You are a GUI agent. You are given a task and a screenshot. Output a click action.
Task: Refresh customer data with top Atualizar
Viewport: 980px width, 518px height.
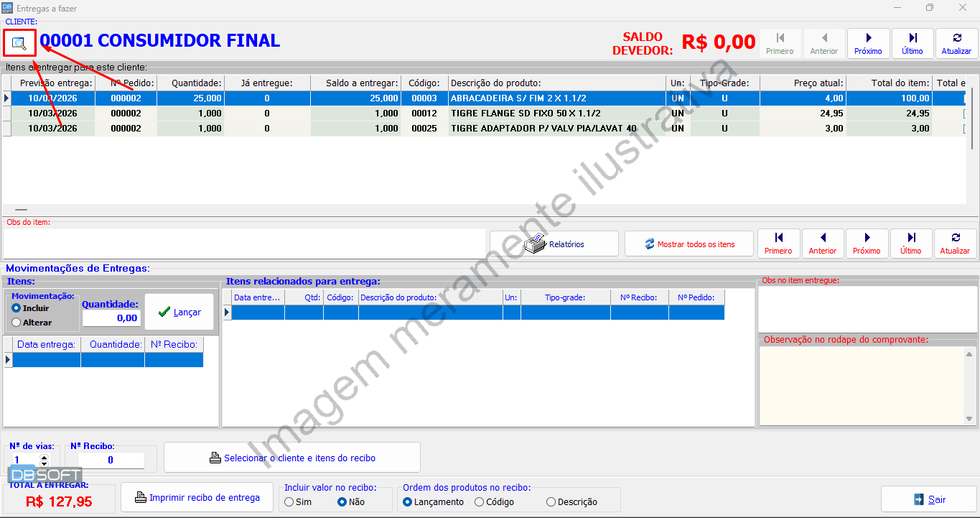pos(956,43)
